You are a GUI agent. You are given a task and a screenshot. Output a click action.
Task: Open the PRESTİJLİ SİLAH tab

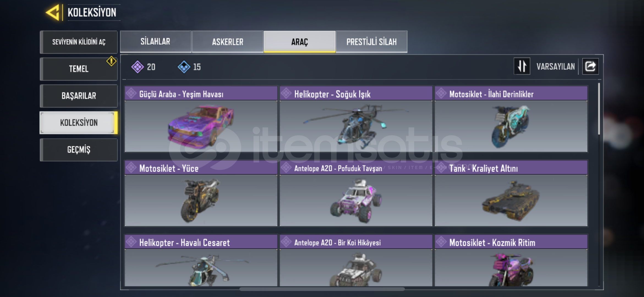pyautogui.click(x=371, y=42)
